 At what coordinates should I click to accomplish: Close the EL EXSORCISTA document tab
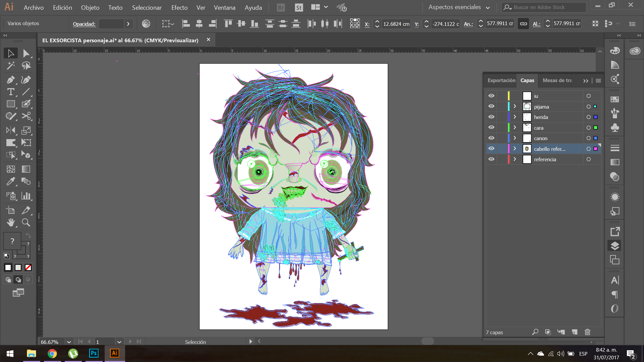point(208,40)
